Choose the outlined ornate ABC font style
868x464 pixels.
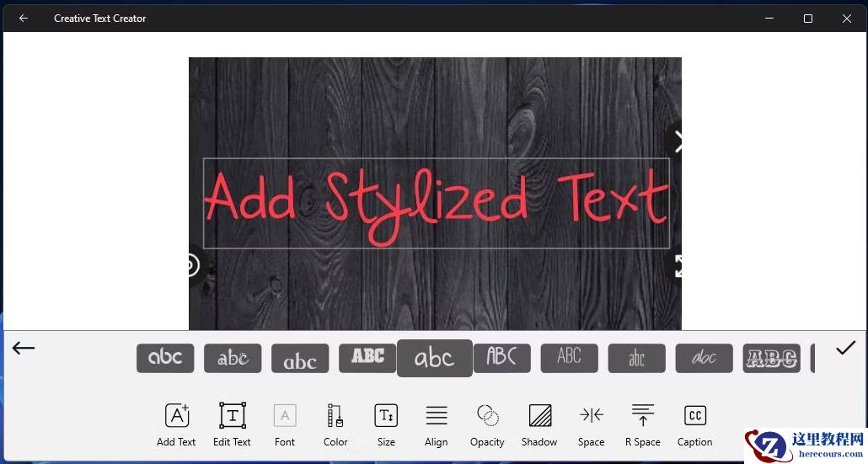pos(772,358)
